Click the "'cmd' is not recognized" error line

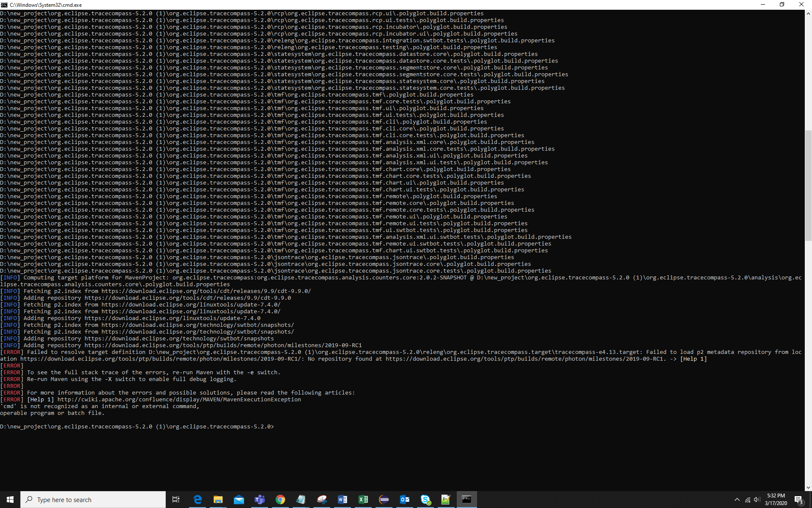tap(100, 406)
